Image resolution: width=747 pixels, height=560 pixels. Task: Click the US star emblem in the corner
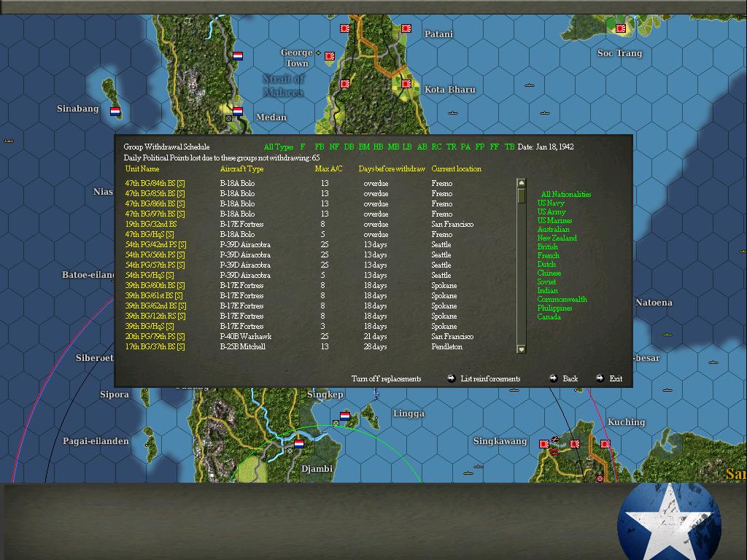[670, 522]
